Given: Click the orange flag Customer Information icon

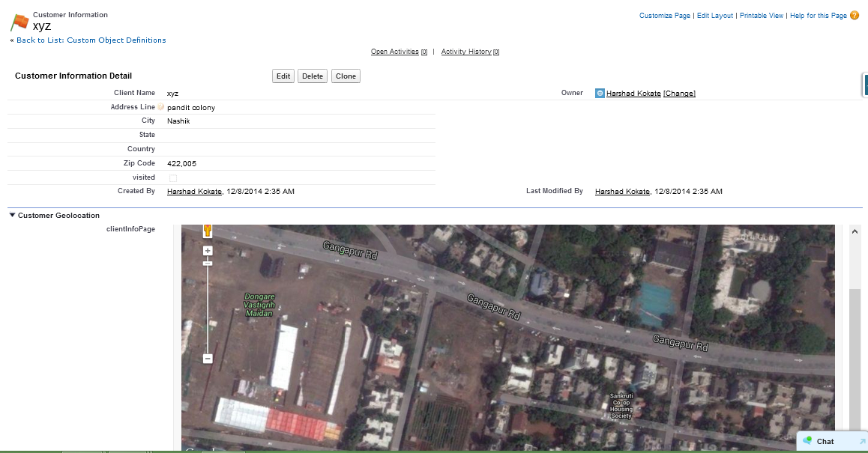Looking at the screenshot, I should coord(19,23).
